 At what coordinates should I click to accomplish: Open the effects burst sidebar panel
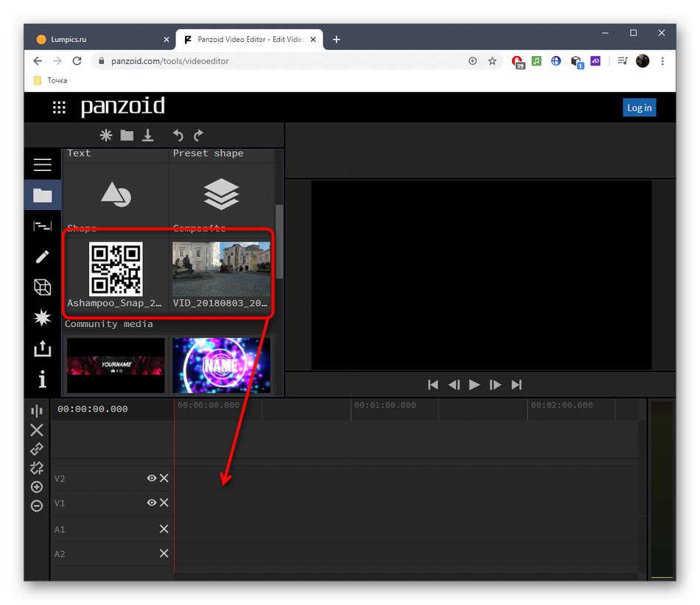coord(43,318)
